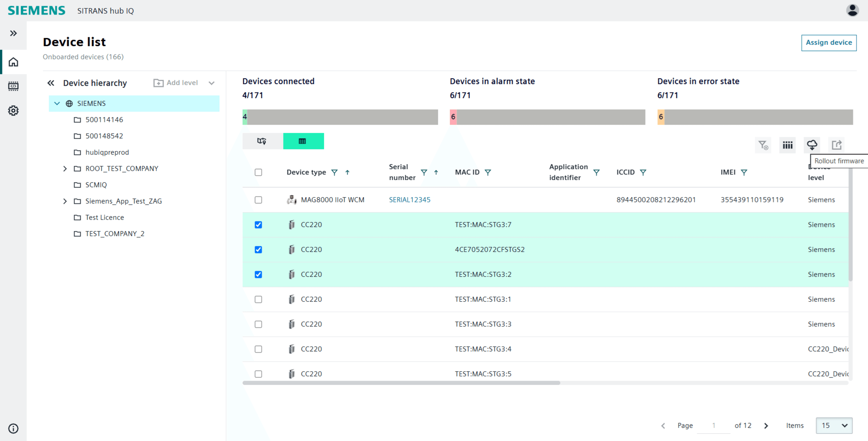Sort Serial number column arrow
Screen dimensions: 868x441
[x=436, y=173]
